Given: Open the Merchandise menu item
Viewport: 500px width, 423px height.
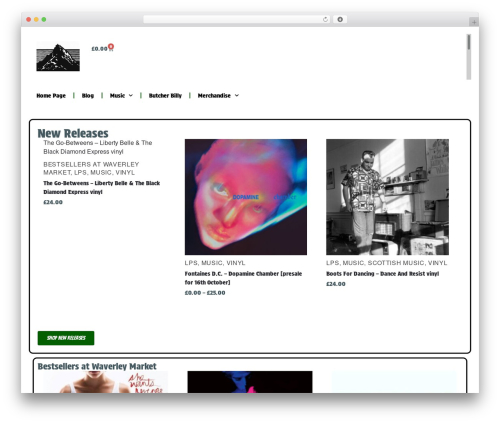Looking at the screenshot, I should tap(214, 96).
